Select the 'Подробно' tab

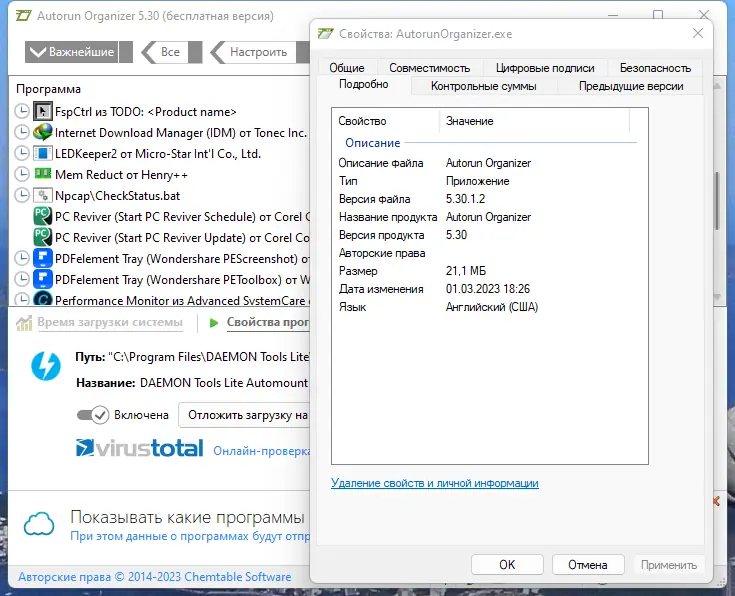[364, 84]
